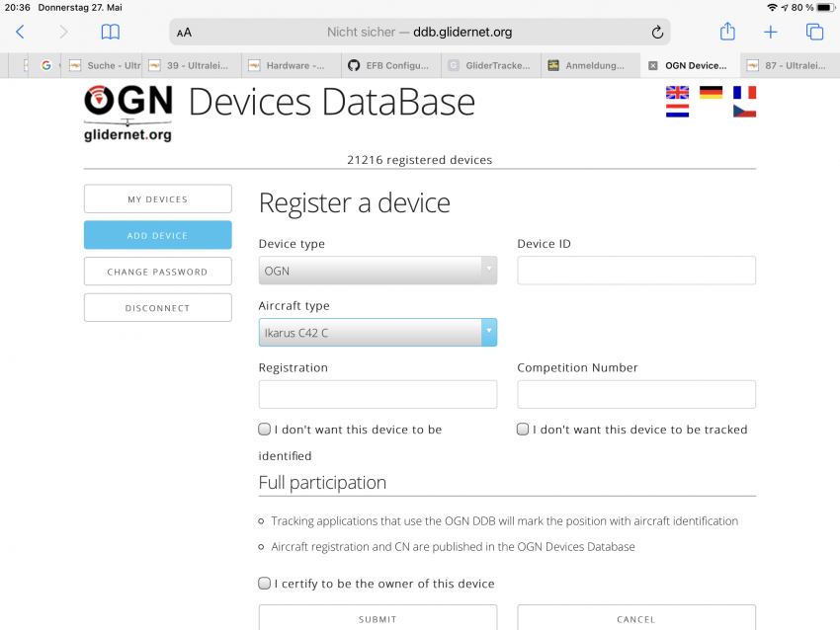Switch language to Dutch flag
Image resolution: width=840 pixels, height=630 pixels.
pos(677,111)
